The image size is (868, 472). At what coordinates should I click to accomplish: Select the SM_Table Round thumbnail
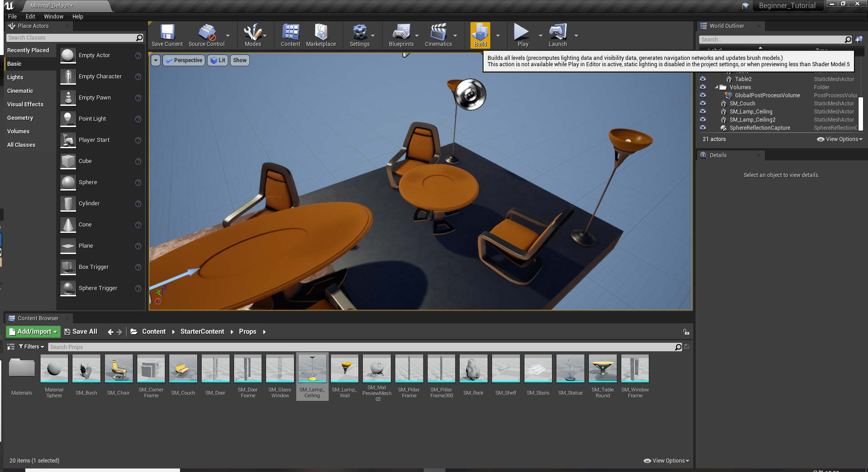pos(602,368)
